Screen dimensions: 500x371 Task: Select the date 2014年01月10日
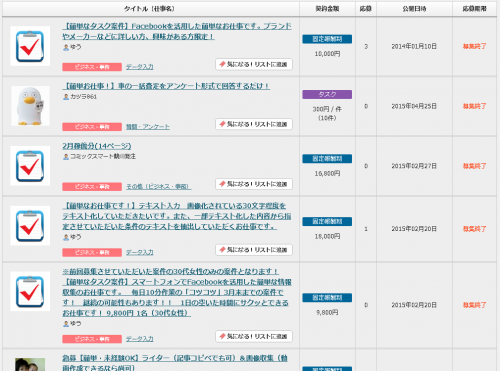click(x=414, y=46)
